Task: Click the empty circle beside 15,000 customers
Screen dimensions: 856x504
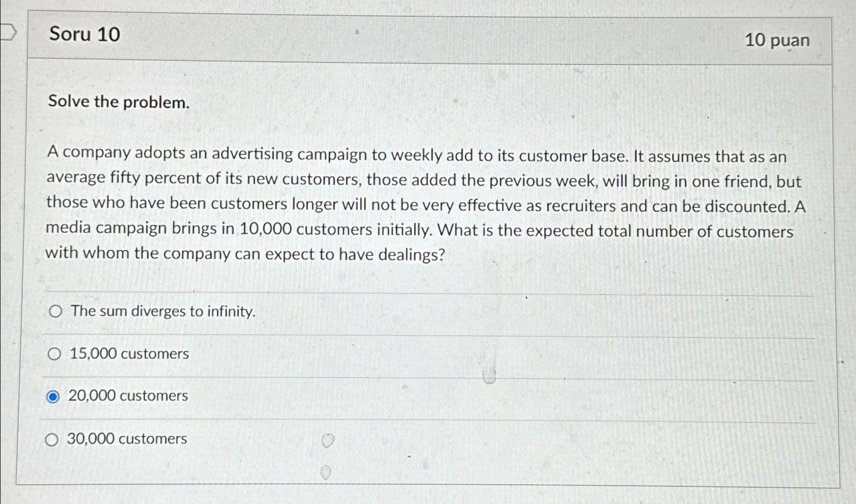Action: [x=54, y=354]
